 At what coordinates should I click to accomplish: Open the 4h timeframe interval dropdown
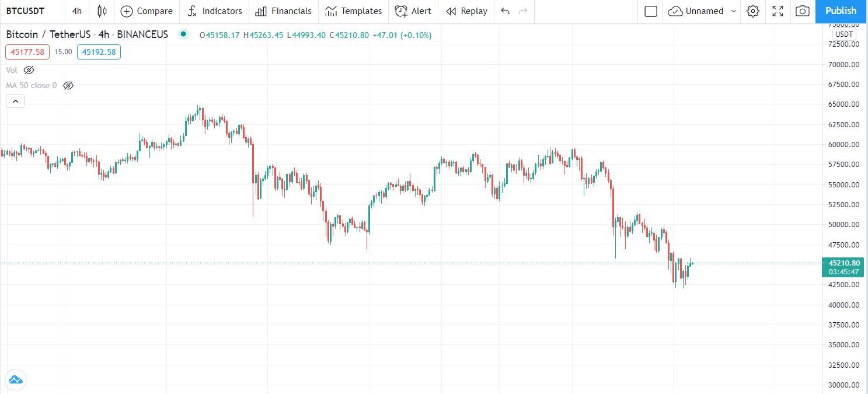click(x=77, y=11)
